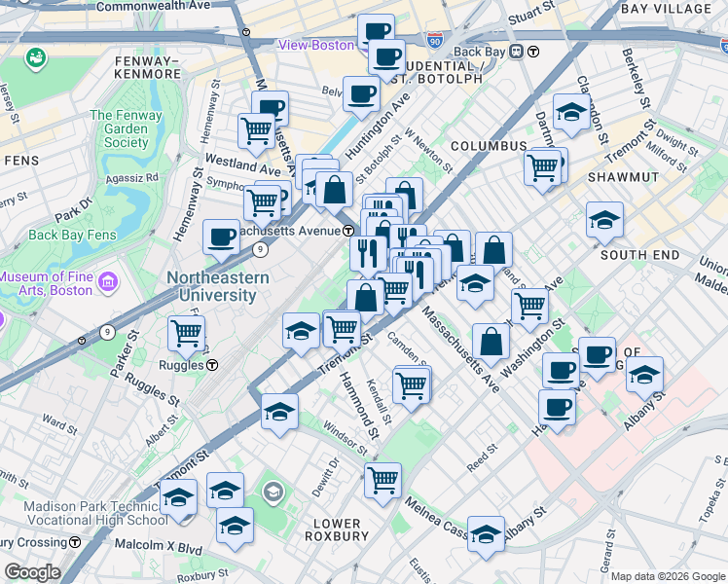Click the Hammond St street label
The width and height of the screenshot is (728, 584).
[x=359, y=405]
